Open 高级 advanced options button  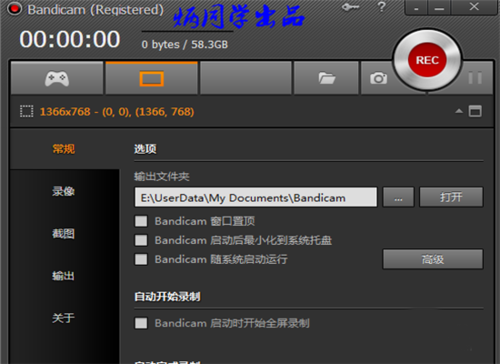(x=433, y=259)
